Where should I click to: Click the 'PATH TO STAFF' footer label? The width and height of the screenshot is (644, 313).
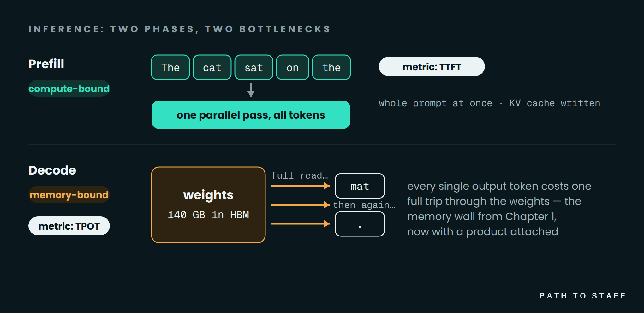(x=582, y=296)
